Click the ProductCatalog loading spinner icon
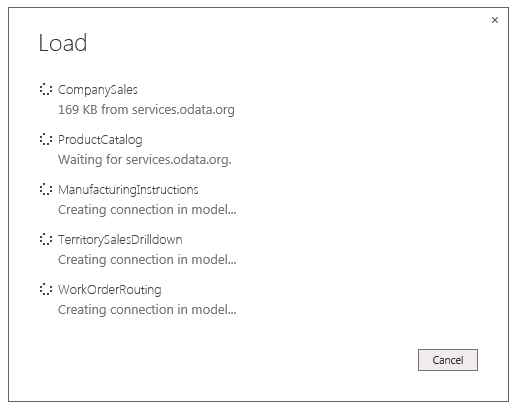517x406 pixels. pos(46,139)
